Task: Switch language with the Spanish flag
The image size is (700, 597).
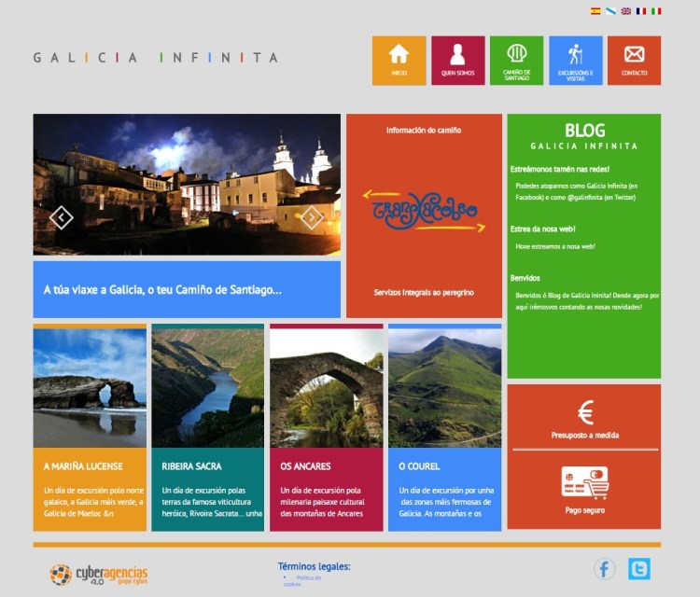Action: coord(595,11)
